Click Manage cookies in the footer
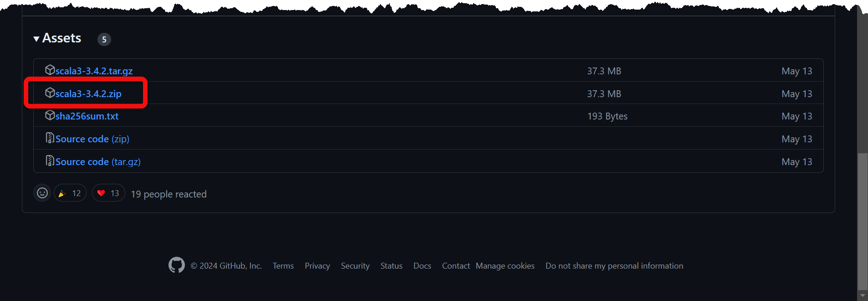 (505, 266)
